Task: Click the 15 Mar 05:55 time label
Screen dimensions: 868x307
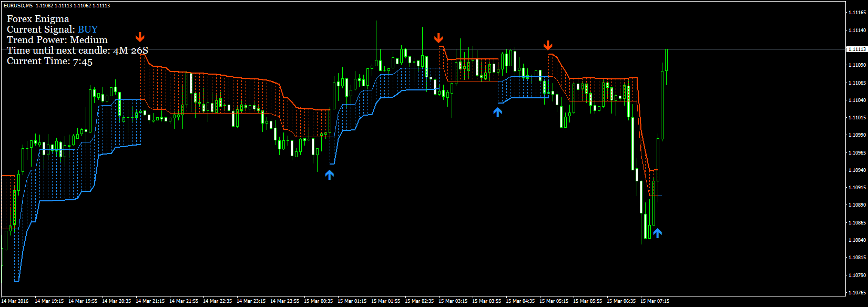Action: (588, 301)
